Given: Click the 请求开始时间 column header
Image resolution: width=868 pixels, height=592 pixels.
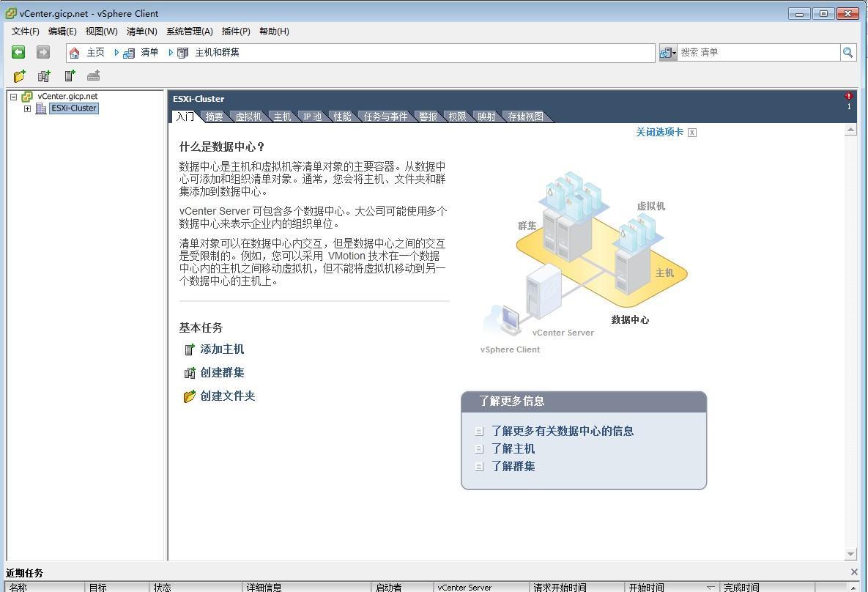Looking at the screenshot, I should click(576, 587).
